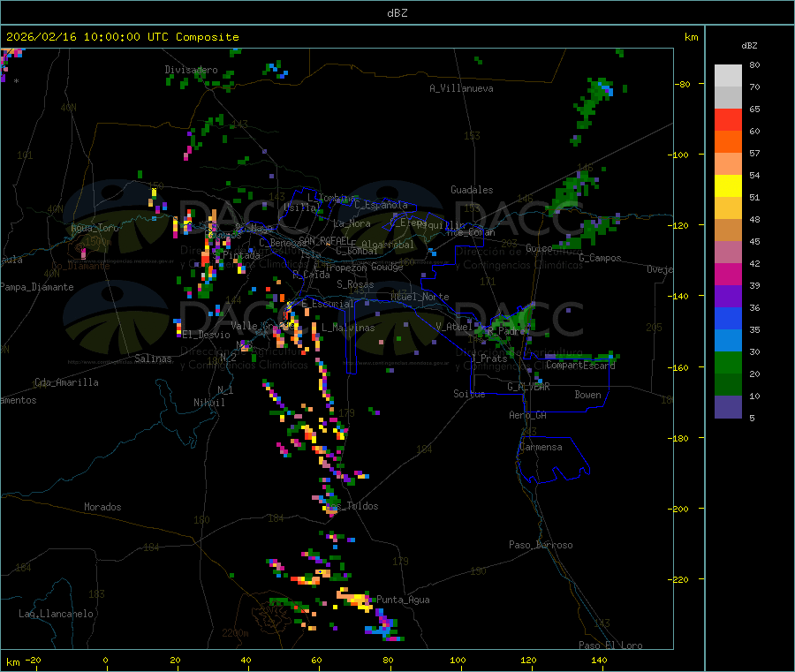
Task: Select the Paso_Barroso place label
Action: tap(541, 545)
